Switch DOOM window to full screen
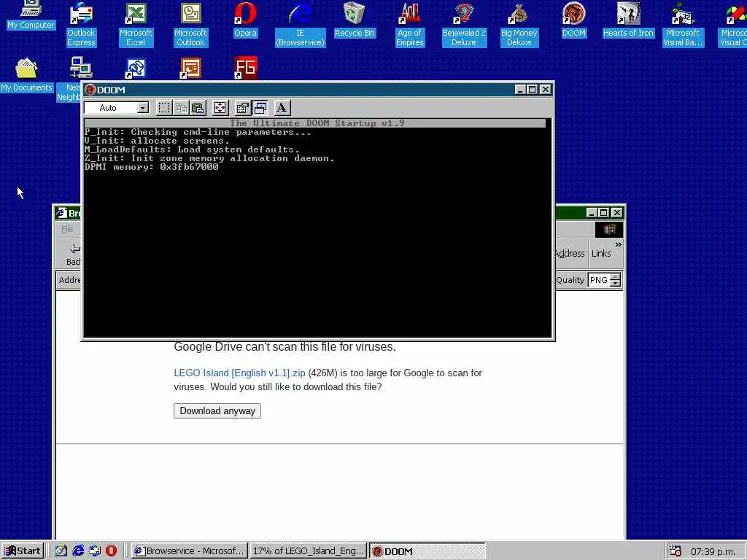 coord(220,108)
